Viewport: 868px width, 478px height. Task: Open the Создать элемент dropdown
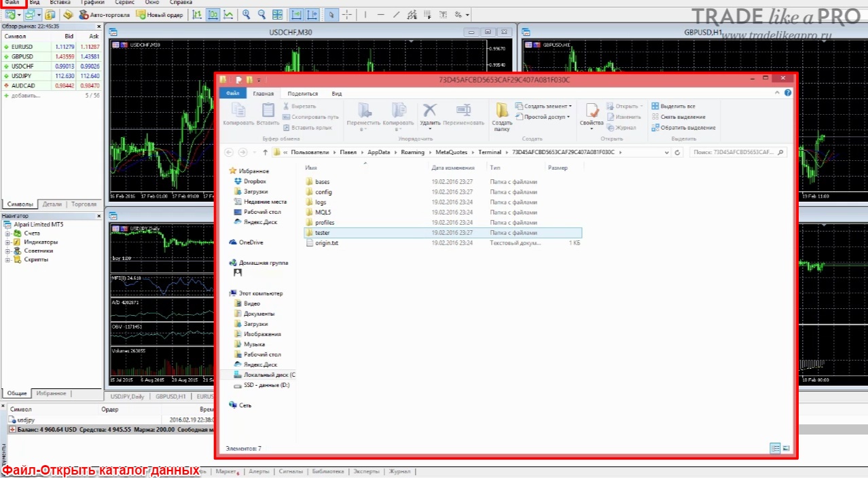(x=543, y=106)
